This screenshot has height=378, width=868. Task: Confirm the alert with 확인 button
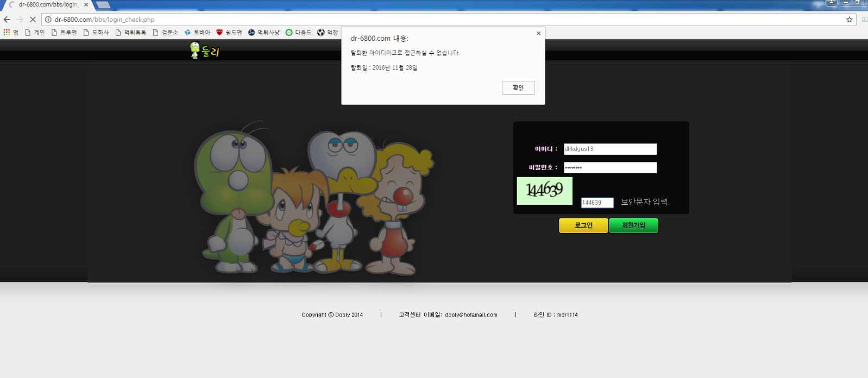tap(518, 87)
